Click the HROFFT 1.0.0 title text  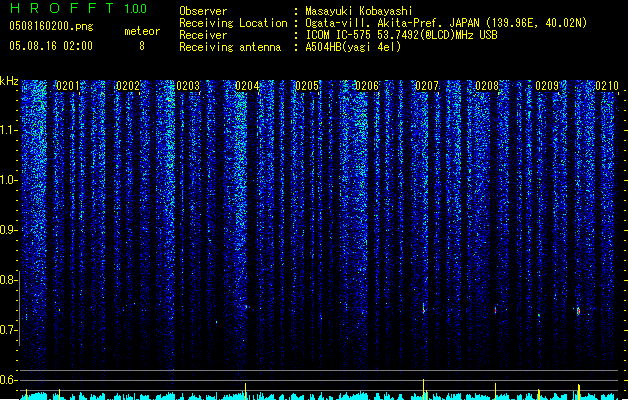click(x=78, y=8)
